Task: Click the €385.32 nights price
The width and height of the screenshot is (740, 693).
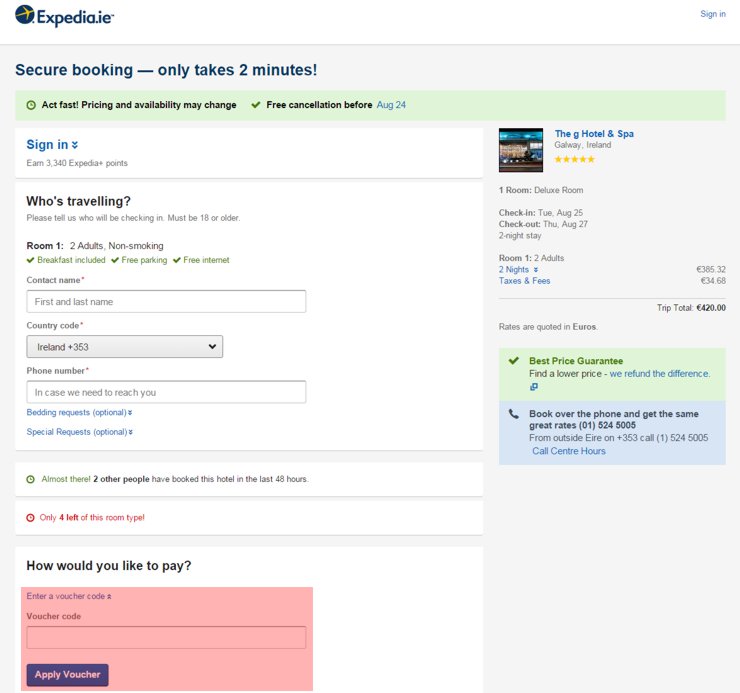Action: coord(711,270)
